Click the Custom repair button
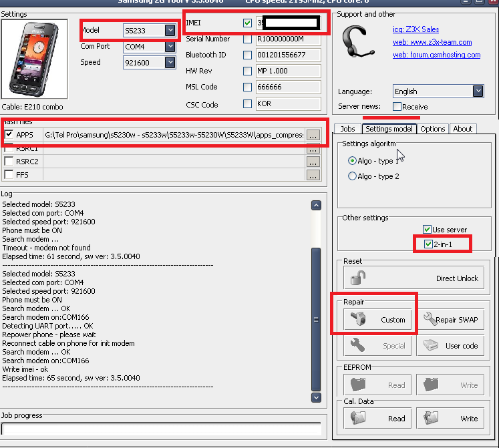 (377, 319)
